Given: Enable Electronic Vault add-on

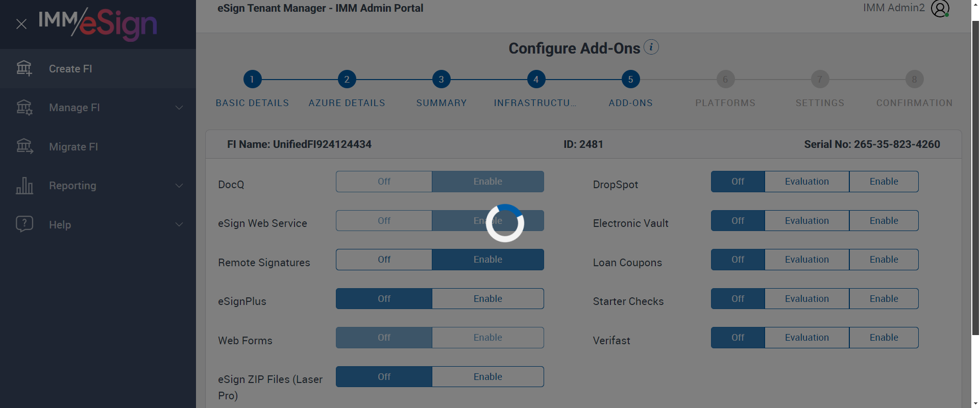Looking at the screenshot, I should (x=884, y=221).
